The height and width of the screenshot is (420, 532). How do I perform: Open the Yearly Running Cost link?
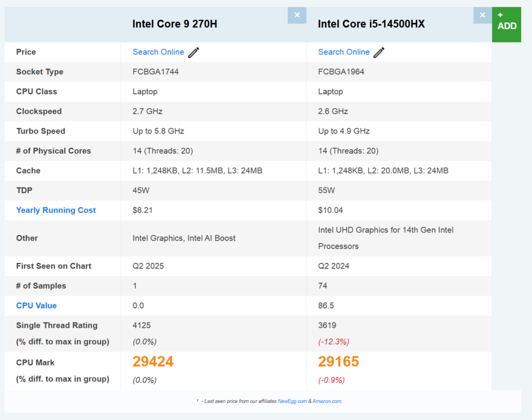point(56,210)
